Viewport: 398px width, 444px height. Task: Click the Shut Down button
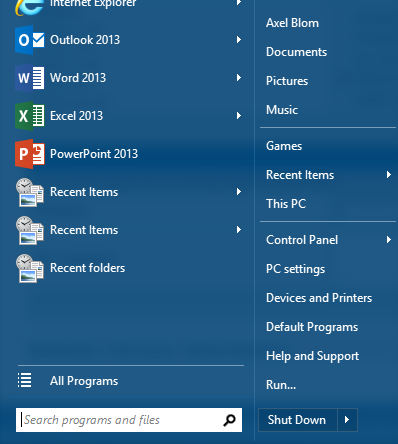(298, 420)
